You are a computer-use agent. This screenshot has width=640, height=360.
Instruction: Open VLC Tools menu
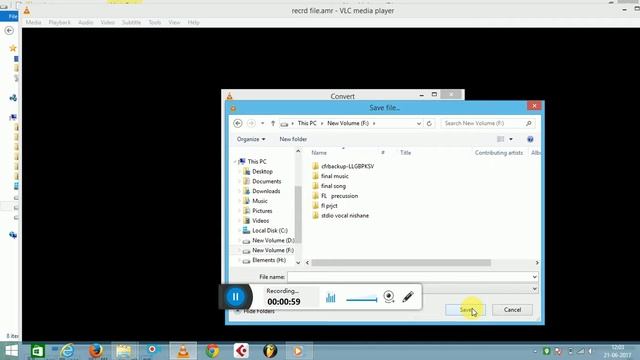155,22
